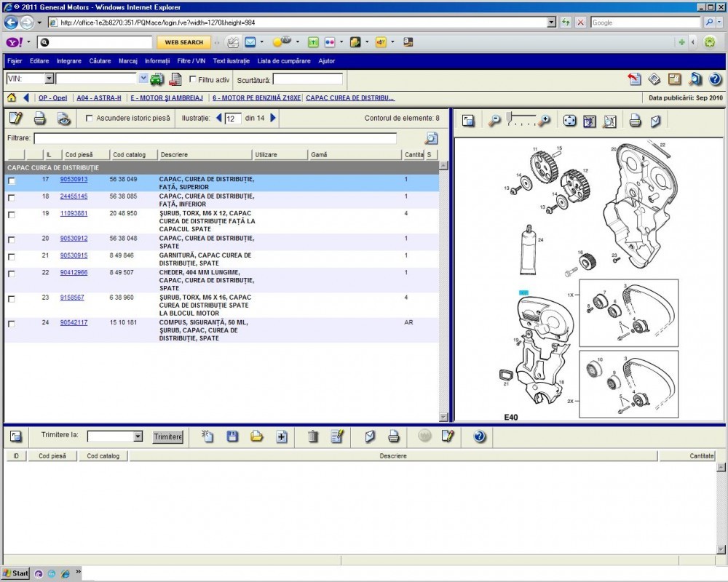Click the home icon in breadcrumb bar
Viewport: 728px width, 582px height.
coord(12,97)
